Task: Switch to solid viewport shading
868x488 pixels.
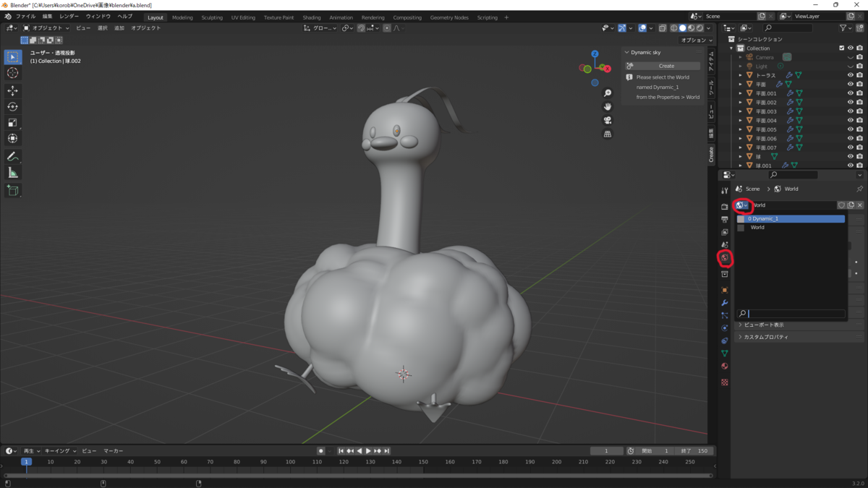Action: [682, 28]
